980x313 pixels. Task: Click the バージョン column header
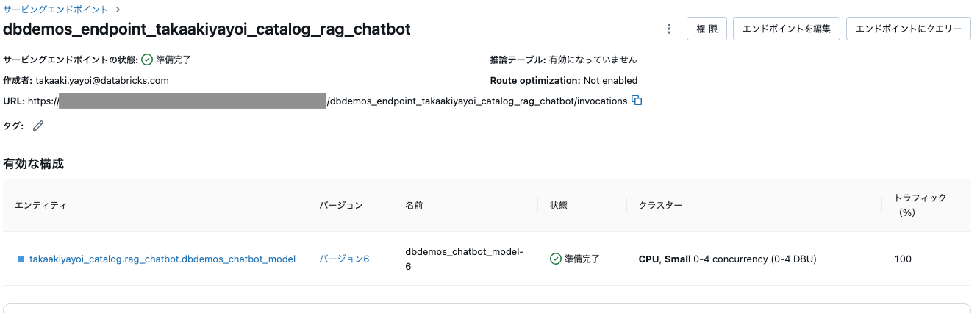coord(341,205)
